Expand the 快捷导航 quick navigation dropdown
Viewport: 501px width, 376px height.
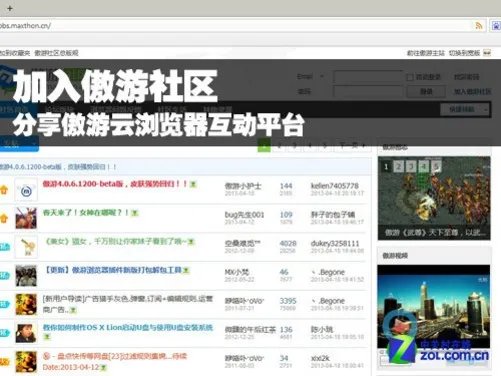click(x=465, y=109)
